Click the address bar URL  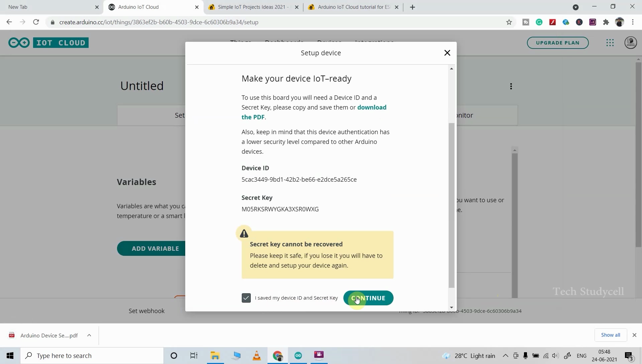click(x=159, y=22)
